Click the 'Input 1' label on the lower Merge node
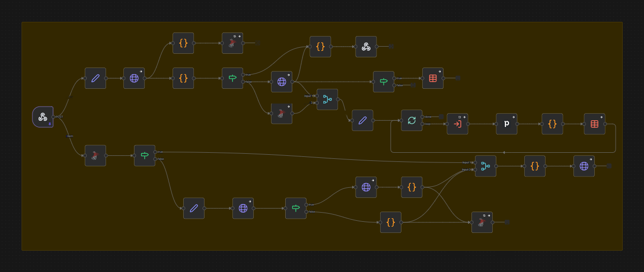Screen dimensions: 644x272 [467, 162]
